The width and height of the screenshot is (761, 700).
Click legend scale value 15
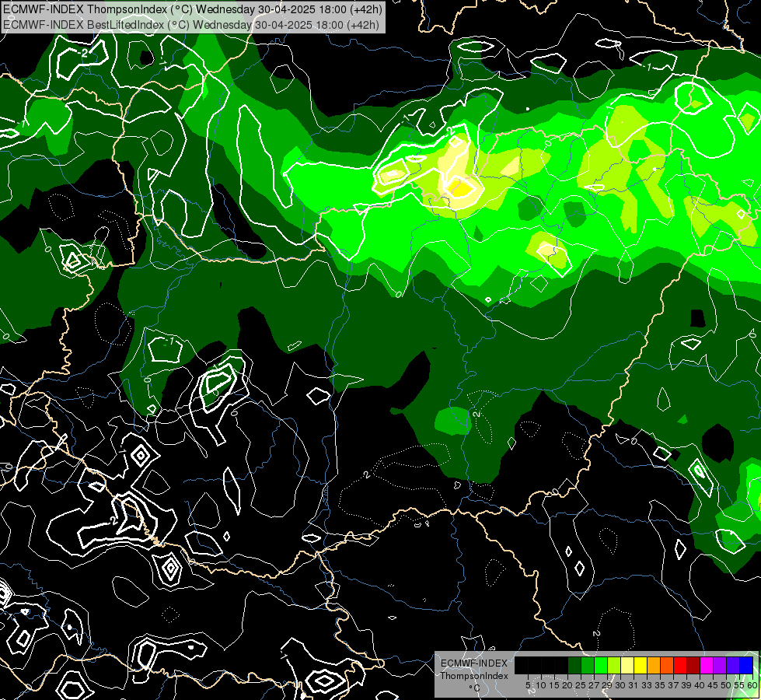(x=555, y=685)
